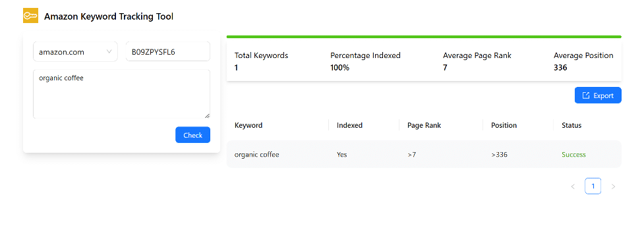
Task: Click the Status column header
Action: tap(571, 125)
